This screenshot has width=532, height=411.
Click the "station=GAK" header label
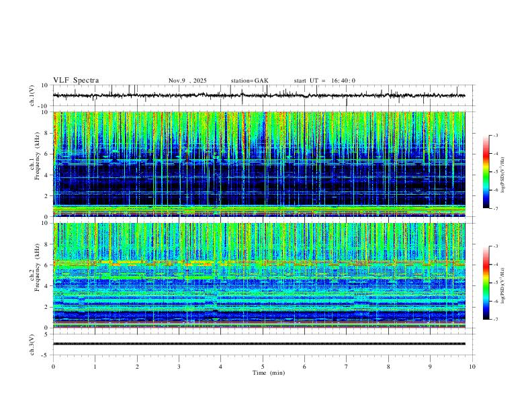point(249,81)
